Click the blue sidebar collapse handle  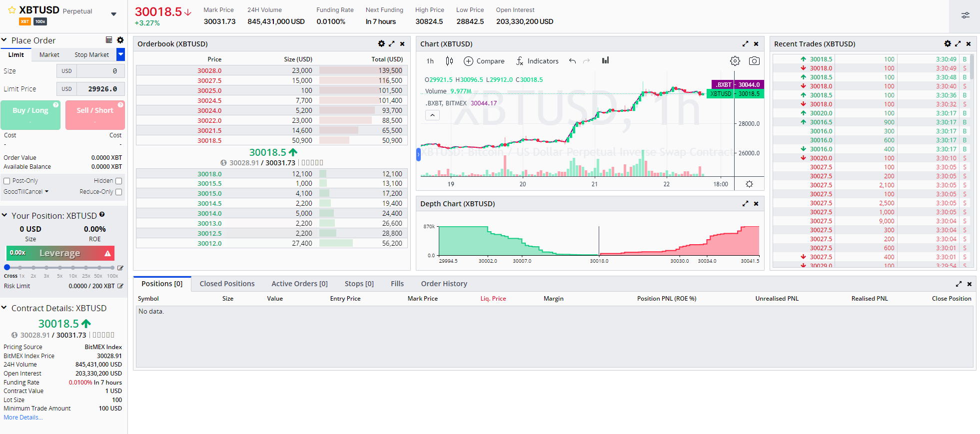pos(419,155)
